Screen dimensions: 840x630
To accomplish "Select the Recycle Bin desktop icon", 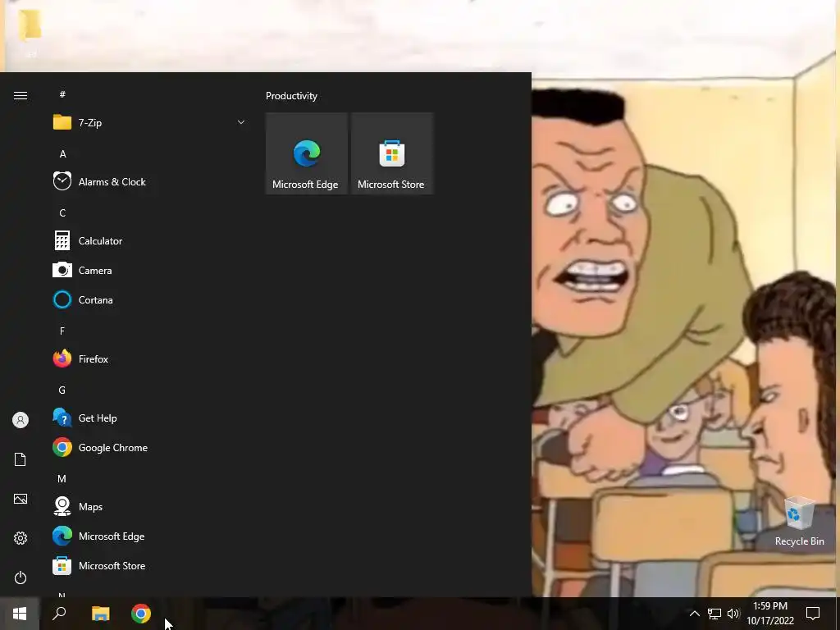I will click(x=799, y=522).
